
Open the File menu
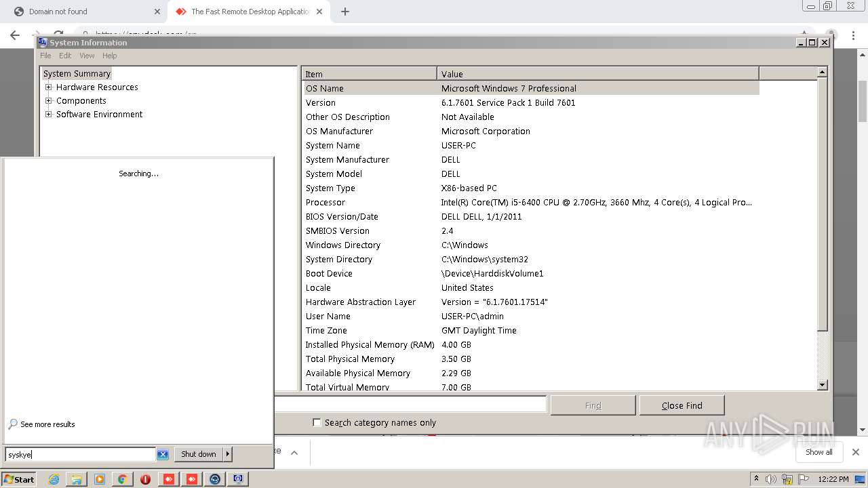tap(45, 56)
